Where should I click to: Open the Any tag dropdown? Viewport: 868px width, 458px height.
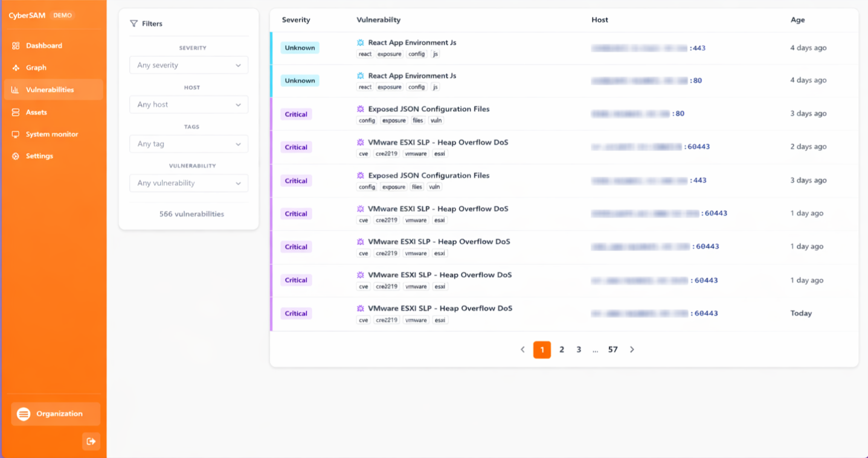click(188, 144)
